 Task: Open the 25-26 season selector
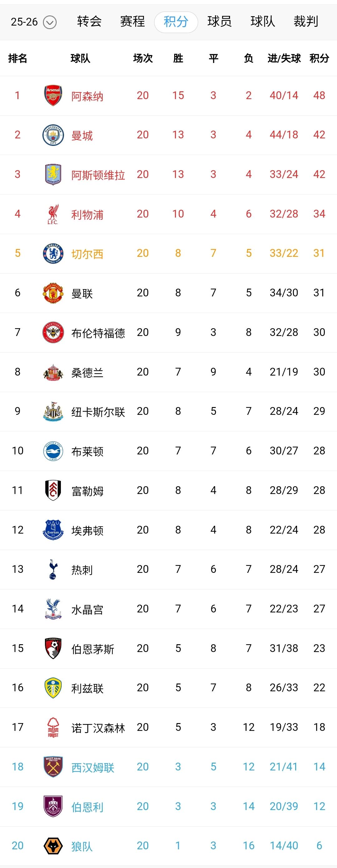pos(33,22)
